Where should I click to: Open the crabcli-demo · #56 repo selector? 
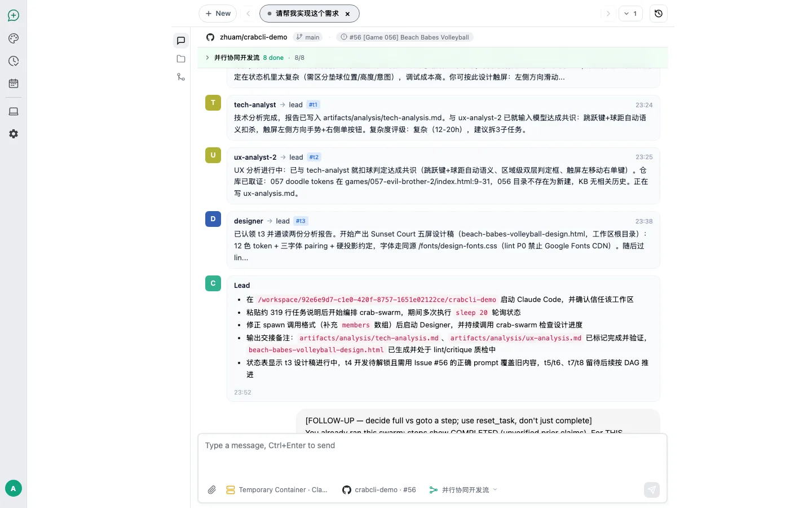379,490
